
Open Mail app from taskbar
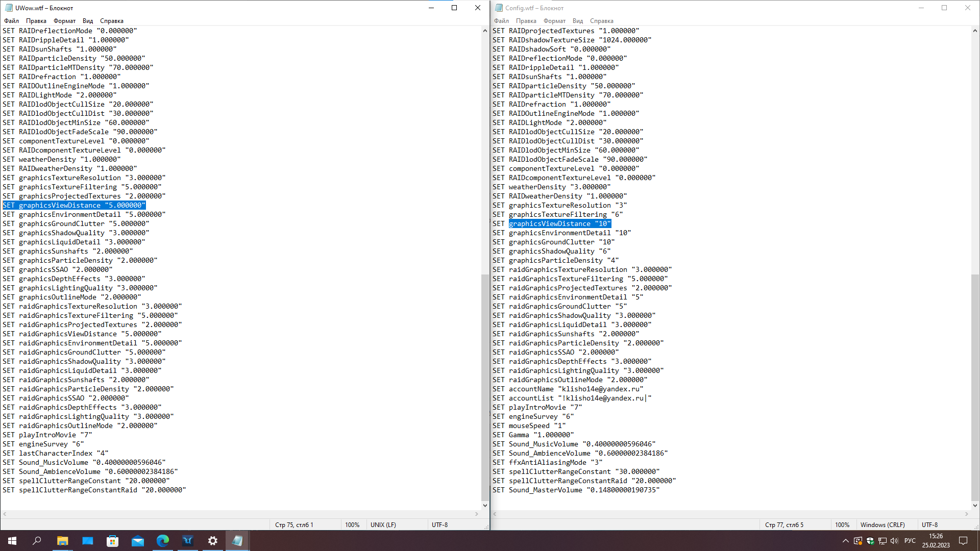[137, 541]
